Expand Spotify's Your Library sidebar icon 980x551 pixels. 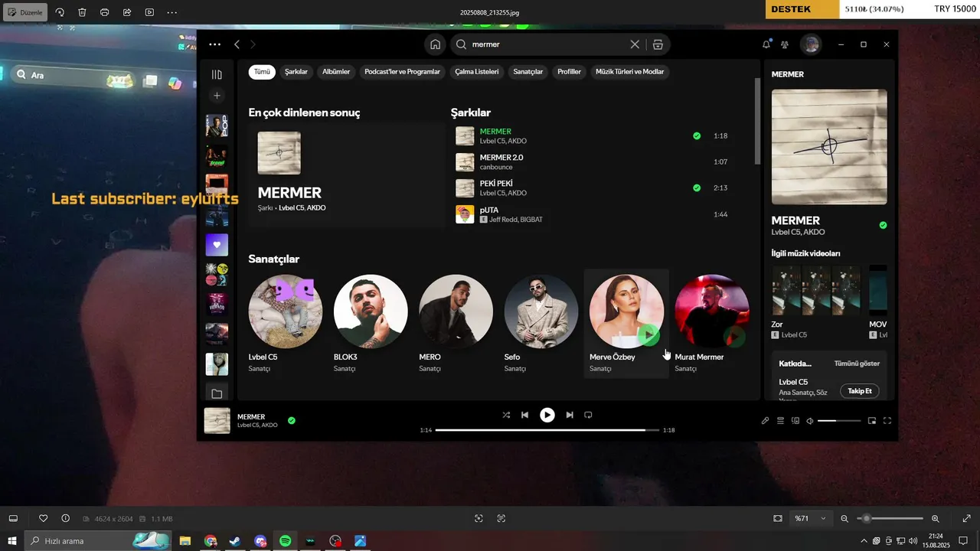point(217,74)
